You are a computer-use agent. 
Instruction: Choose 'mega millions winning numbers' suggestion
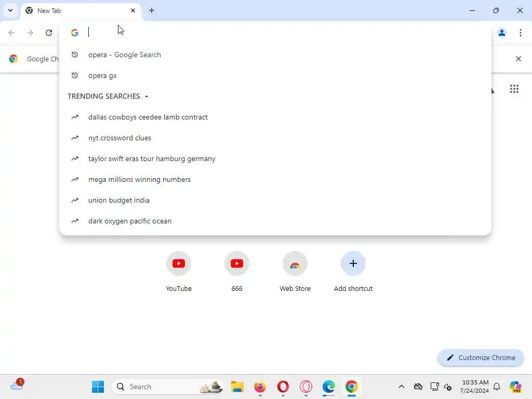point(275,179)
